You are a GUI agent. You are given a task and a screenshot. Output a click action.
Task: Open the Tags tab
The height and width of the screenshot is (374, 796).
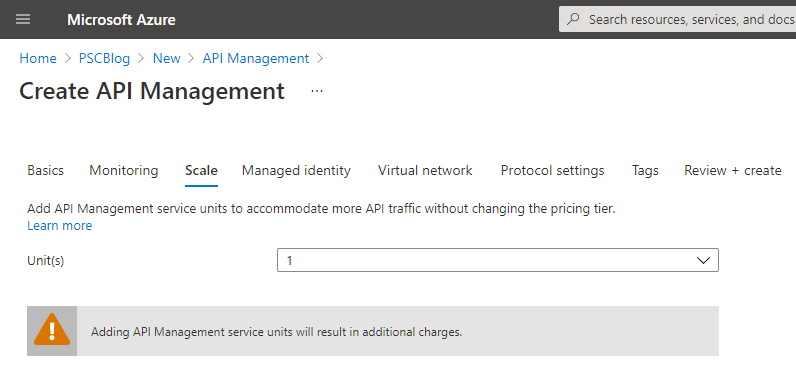tap(645, 171)
